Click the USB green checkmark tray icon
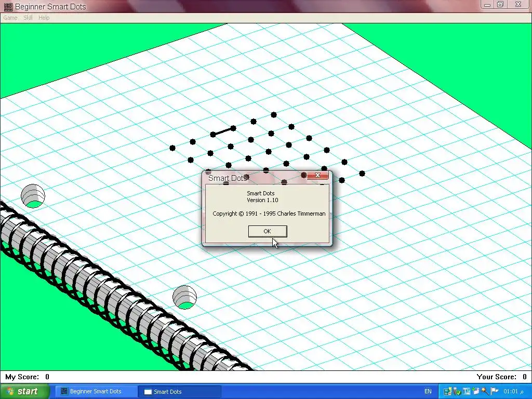Viewport: 532px width, 399px height. point(457,392)
